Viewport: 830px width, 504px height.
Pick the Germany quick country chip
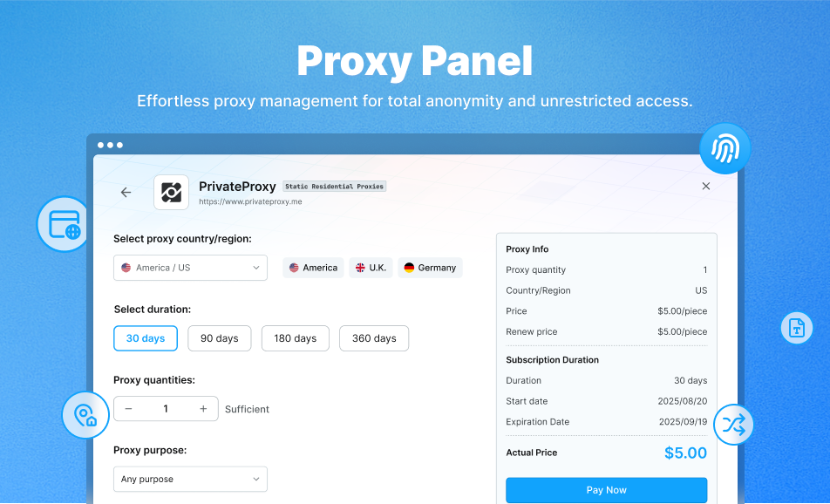[430, 268]
